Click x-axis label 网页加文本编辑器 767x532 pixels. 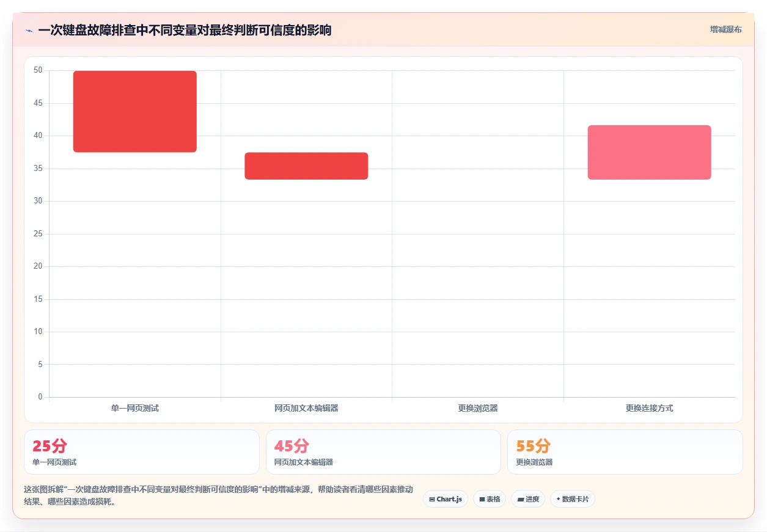[306, 408]
